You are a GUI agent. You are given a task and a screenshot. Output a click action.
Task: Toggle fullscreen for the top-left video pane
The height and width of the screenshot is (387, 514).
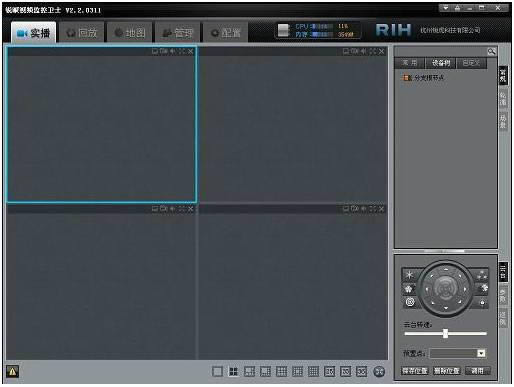coord(182,51)
